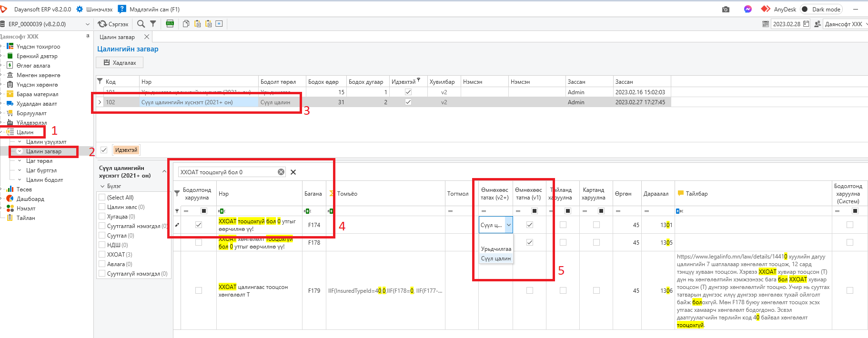Viewport: 868px width, 338px height.
Task: Open the Өмнөхөөс татах dropdown arrow
Action: pos(509,225)
